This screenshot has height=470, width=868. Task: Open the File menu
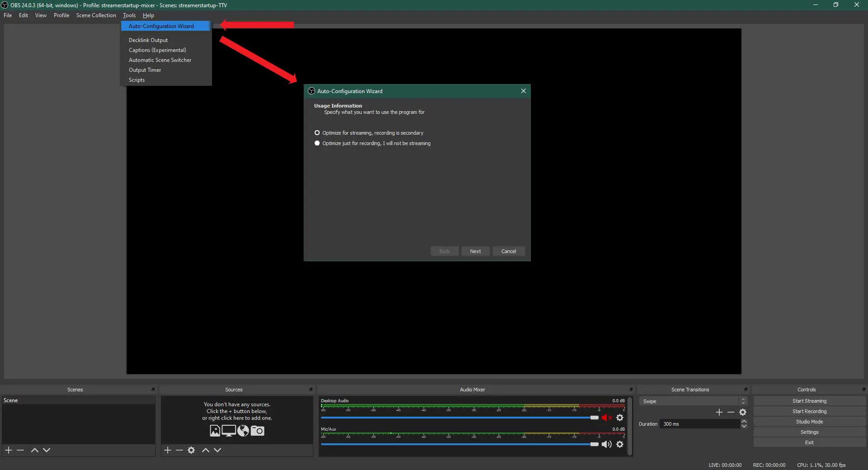(x=8, y=15)
